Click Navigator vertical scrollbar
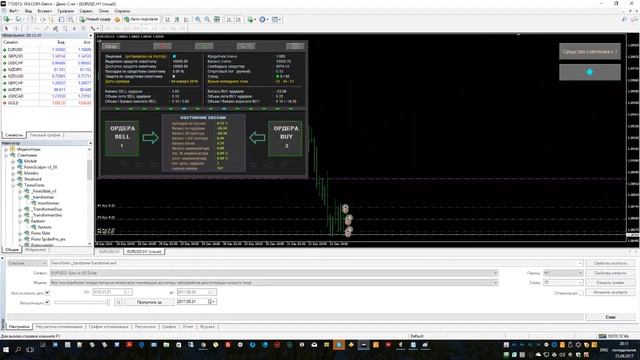Viewport: 640px width, 360px height. click(x=89, y=196)
